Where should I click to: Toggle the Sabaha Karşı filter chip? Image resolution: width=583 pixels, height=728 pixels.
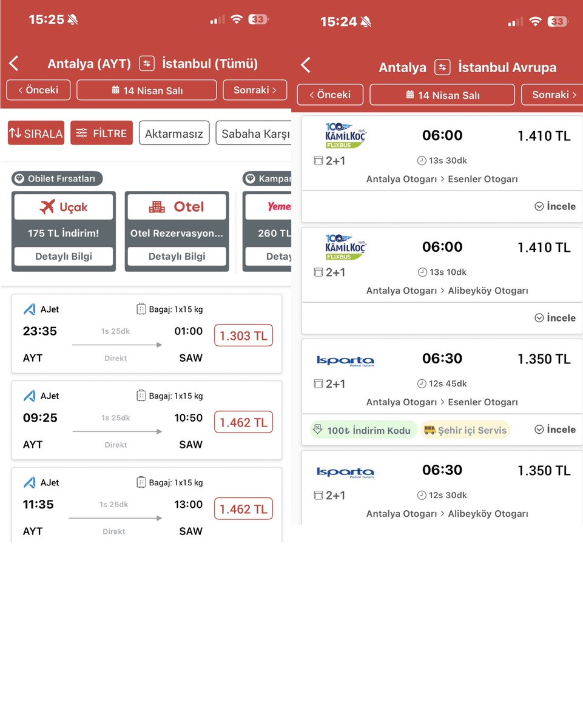[254, 133]
